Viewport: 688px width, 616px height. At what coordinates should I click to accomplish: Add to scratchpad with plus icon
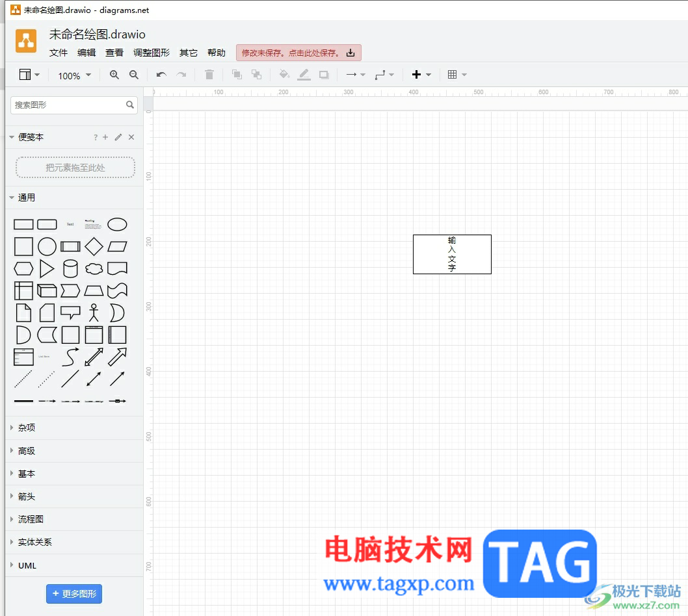[105, 137]
